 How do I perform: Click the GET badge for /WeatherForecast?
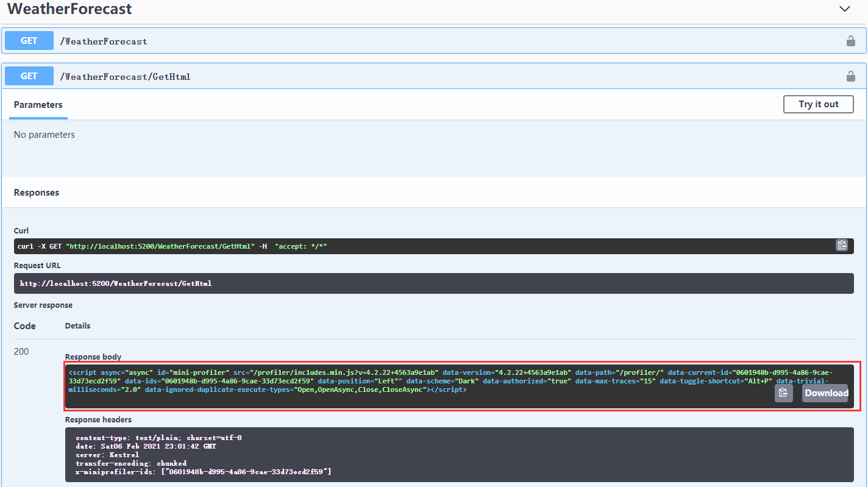point(29,41)
